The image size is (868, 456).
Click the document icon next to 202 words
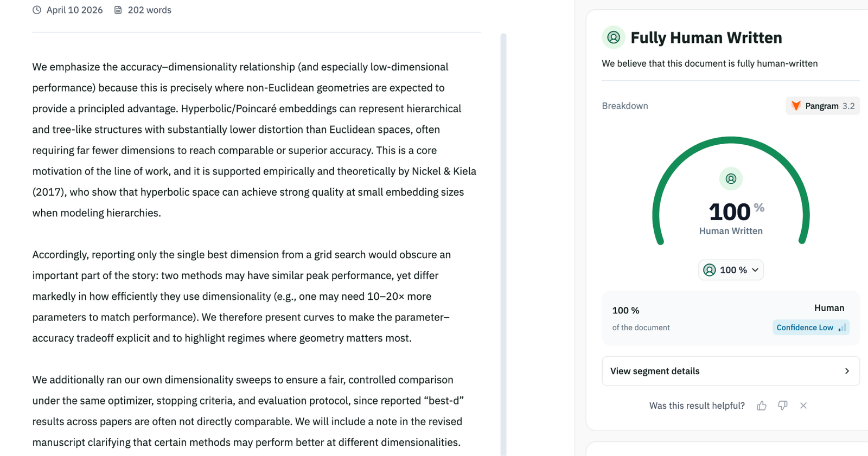click(x=117, y=9)
